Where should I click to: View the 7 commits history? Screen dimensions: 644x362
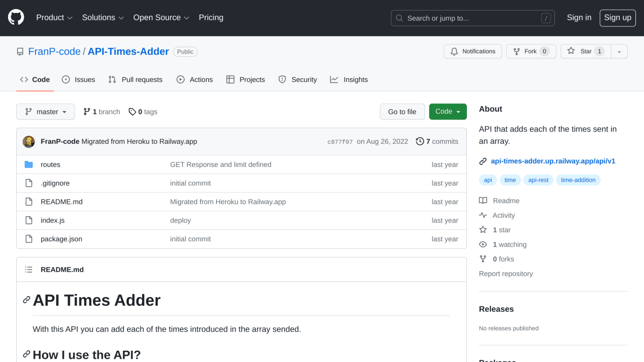click(437, 142)
